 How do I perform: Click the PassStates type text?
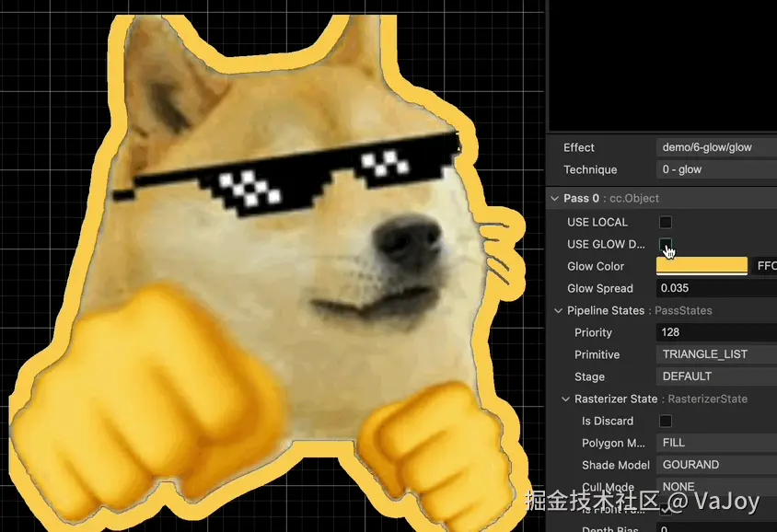[683, 310]
